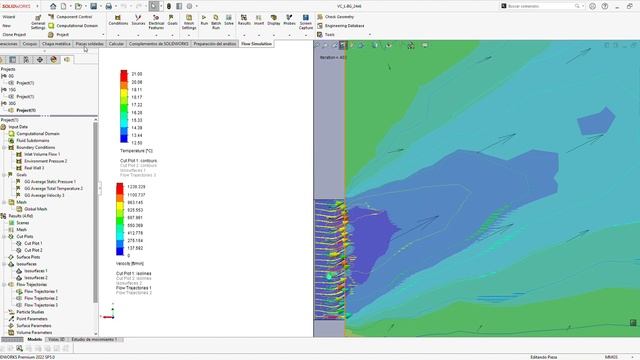Switch to Piezas soldadas tab

(89, 44)
